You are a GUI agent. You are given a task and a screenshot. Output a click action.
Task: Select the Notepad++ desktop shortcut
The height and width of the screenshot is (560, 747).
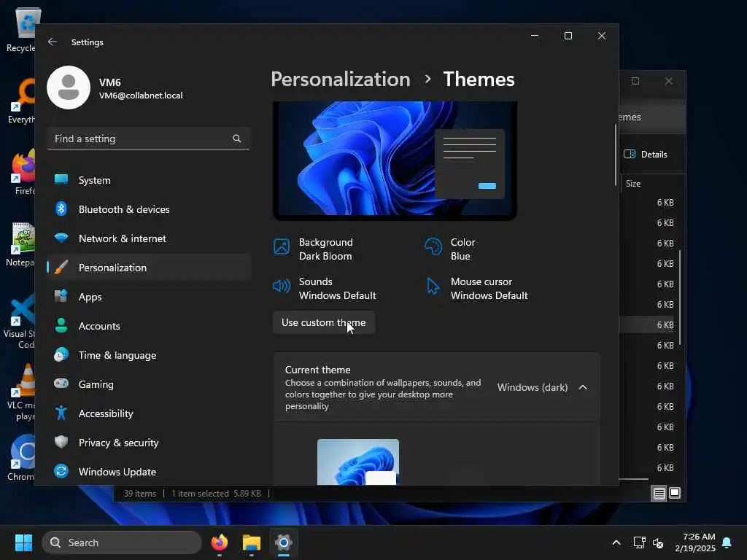(x=21, y=244)
